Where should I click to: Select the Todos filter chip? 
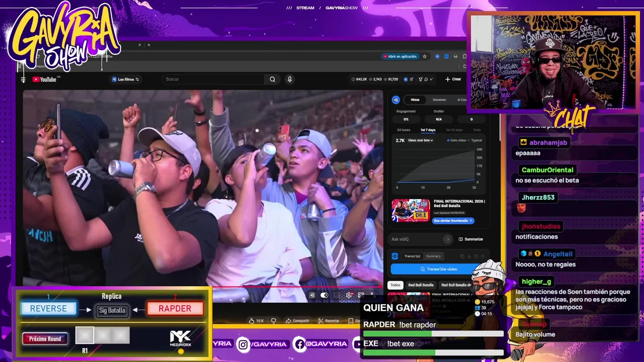point(395,285)
